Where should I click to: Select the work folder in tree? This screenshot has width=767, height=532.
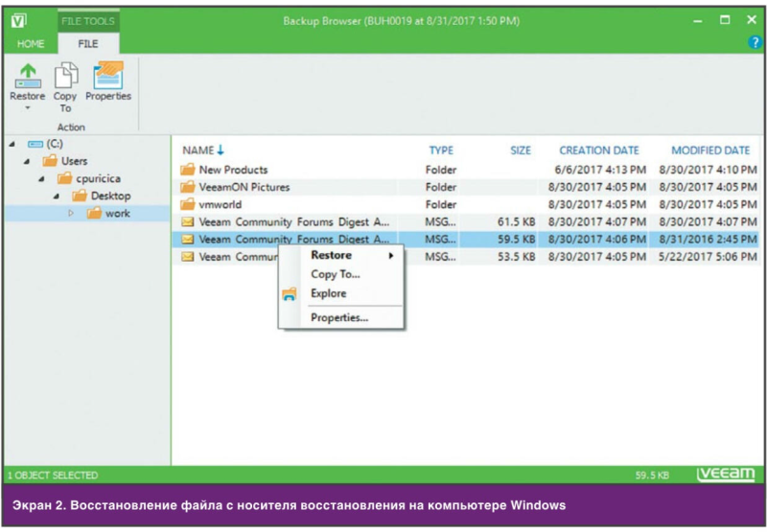(108, 213)
